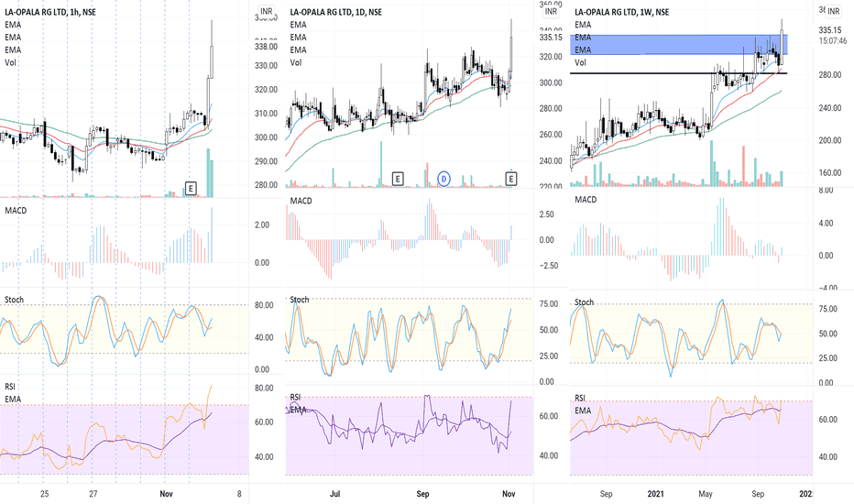The image size is (854, 504).
Task: Click the 2021 label on 1W time axis
Action: tap(656, 494)
